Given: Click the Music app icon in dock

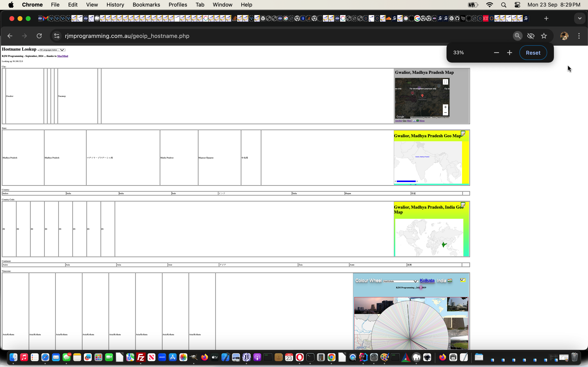Looking at the screenshot, I should pyautogui.click(x=24, y=358).
